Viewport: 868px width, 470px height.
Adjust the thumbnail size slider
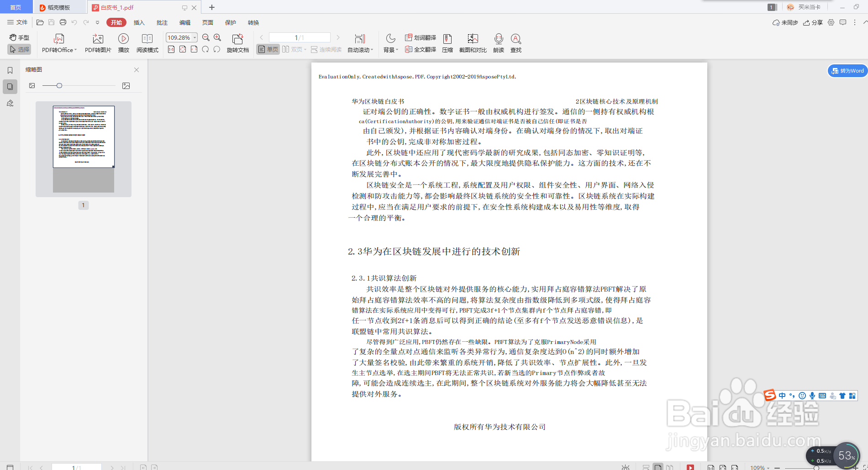[x=59, y=86]
